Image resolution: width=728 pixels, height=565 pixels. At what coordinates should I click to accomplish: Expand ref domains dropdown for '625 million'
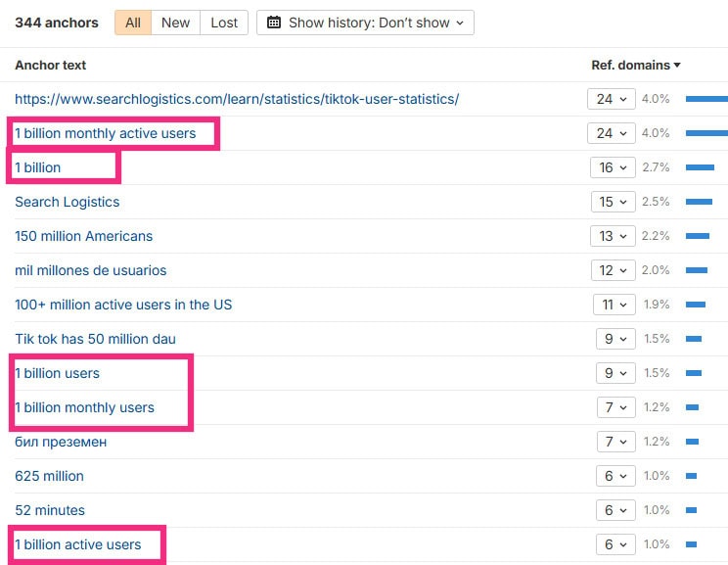coord(615,476)
